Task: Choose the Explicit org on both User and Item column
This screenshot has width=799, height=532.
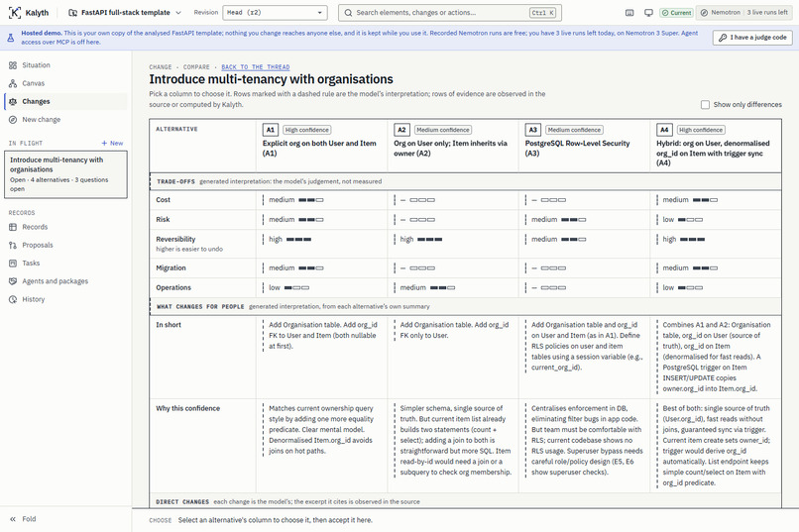Action: click(x=319, y=149)
